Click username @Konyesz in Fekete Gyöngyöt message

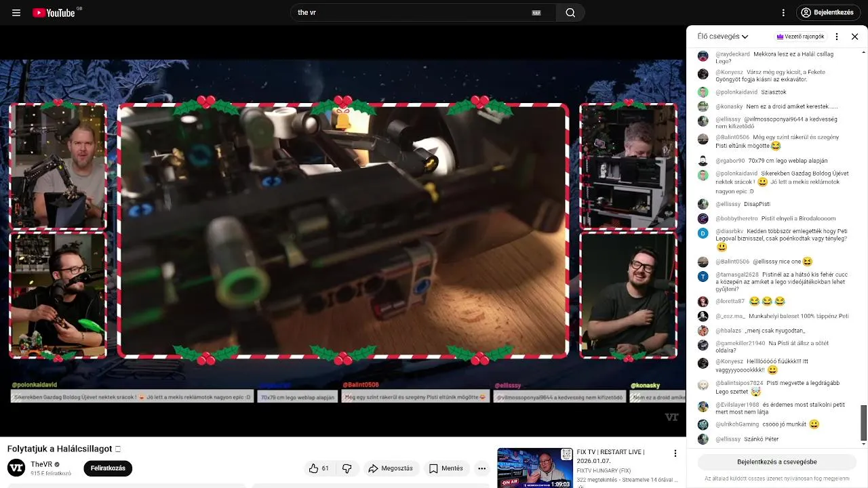tap(729, 72)
